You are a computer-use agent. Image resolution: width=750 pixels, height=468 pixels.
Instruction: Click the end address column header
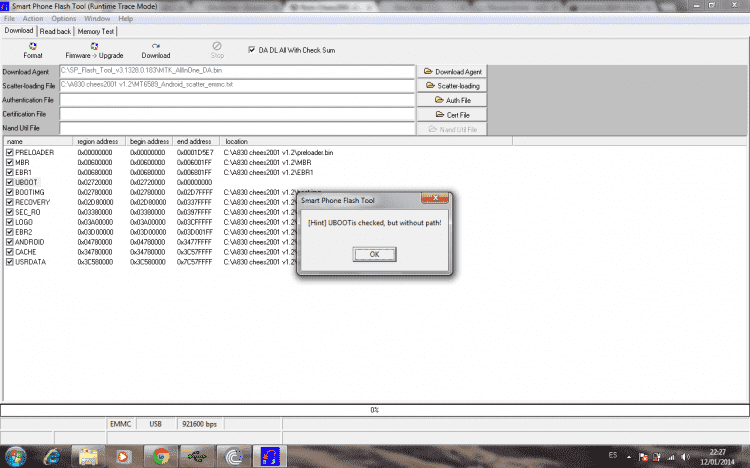tap(196, 141)
